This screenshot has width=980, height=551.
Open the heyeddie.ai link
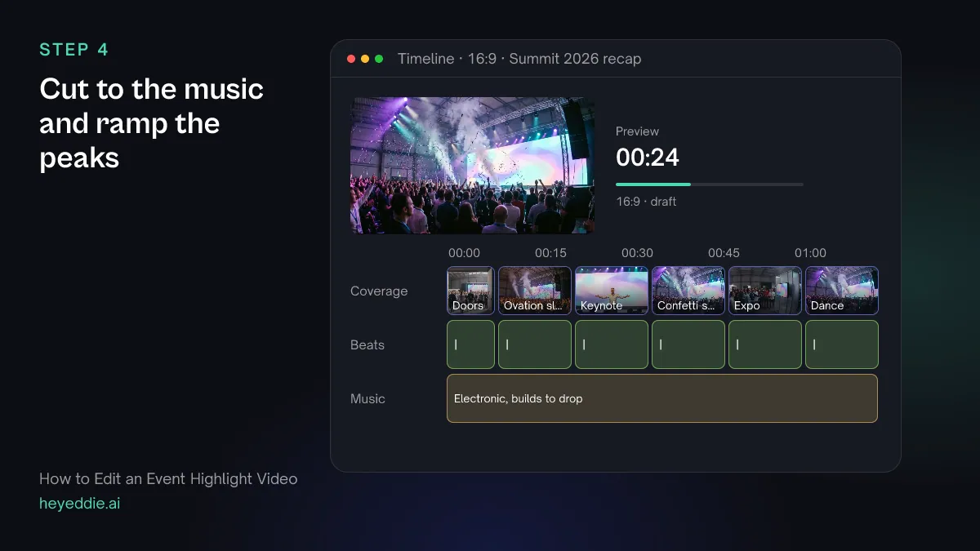80,504
